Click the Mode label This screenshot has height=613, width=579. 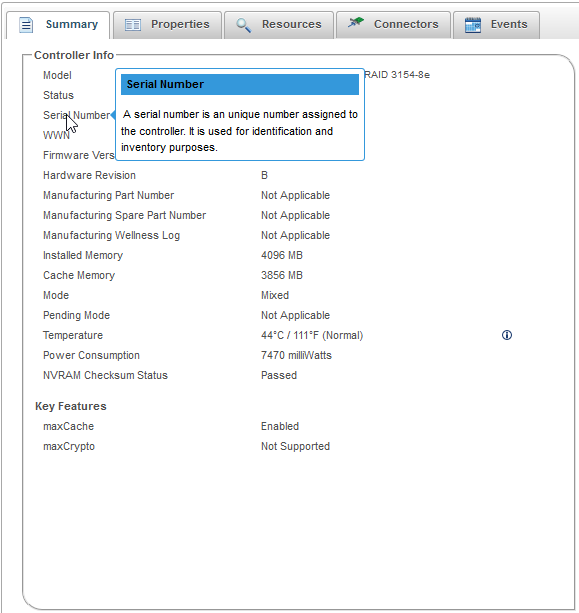[x=56, y=295]
